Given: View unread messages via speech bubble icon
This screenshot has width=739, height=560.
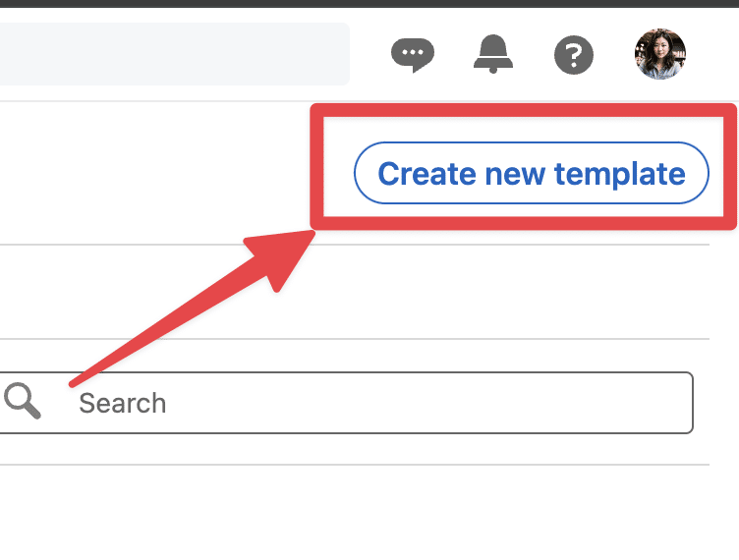Looking at the screenshot, I should [x=413, y=55].
